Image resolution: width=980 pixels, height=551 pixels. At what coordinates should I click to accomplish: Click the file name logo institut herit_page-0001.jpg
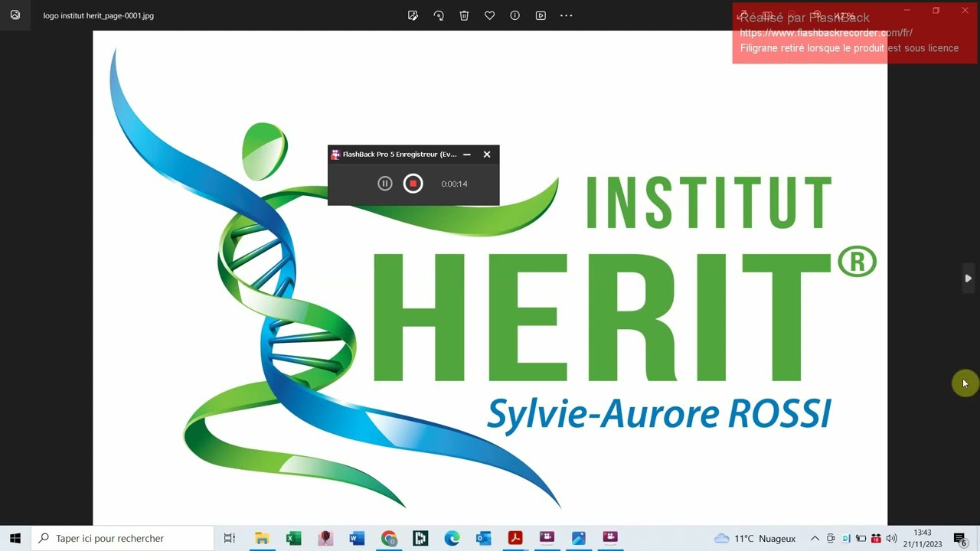click(99, 15)
